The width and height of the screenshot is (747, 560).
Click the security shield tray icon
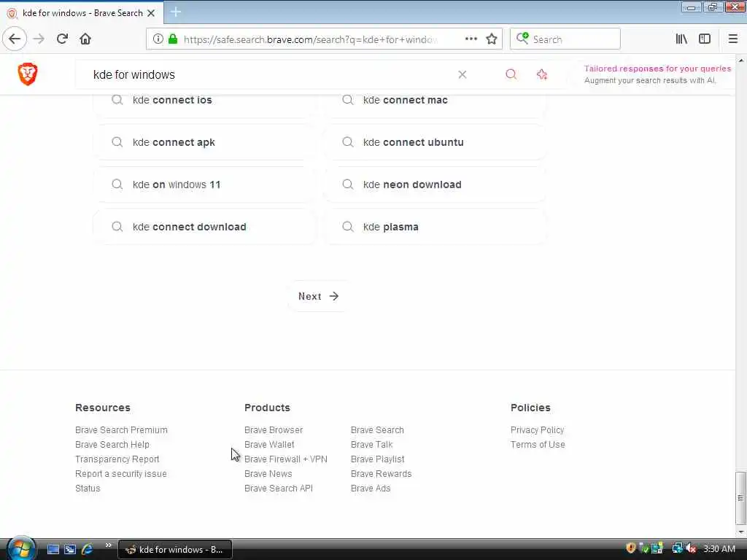point(631,548)
